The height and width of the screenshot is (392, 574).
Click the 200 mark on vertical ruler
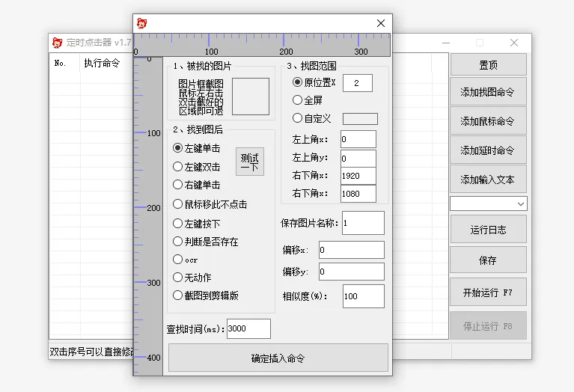[153, 208]
